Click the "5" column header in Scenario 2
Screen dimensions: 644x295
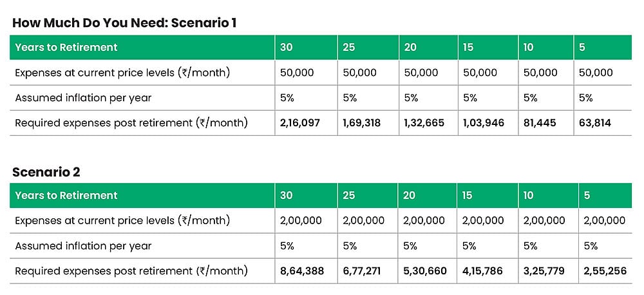pyautogui.click(x=587, y=196)
